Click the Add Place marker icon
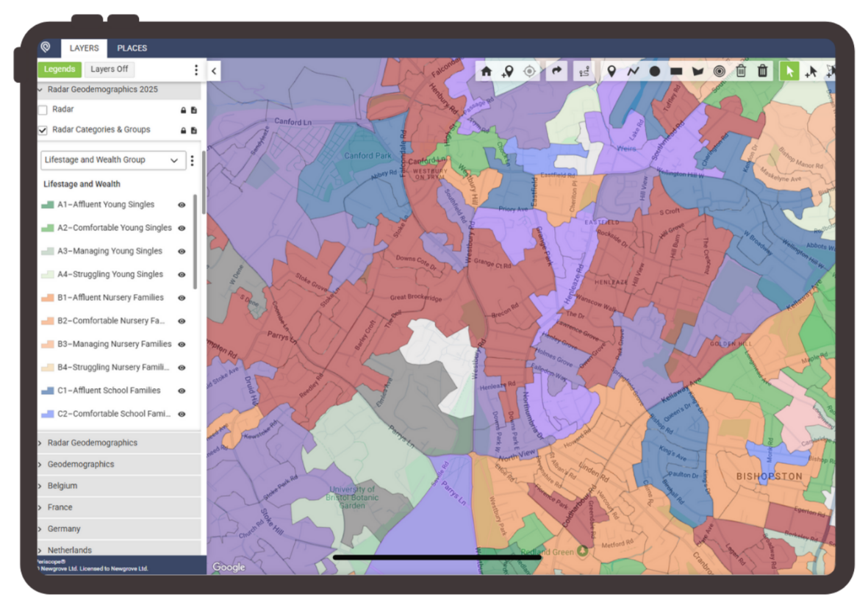This screenshot has width=868, height=608. [x=507, y=71]
